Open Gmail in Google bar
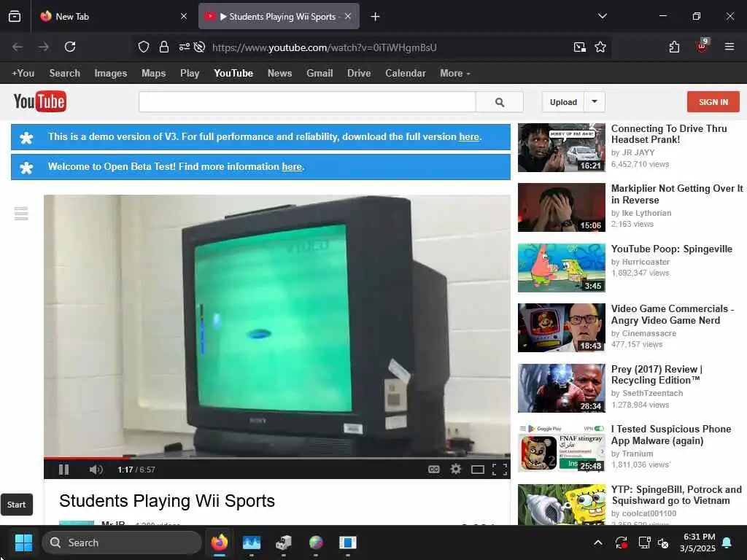The height and width of the screenshot is (560, 747). pos(320,74)
